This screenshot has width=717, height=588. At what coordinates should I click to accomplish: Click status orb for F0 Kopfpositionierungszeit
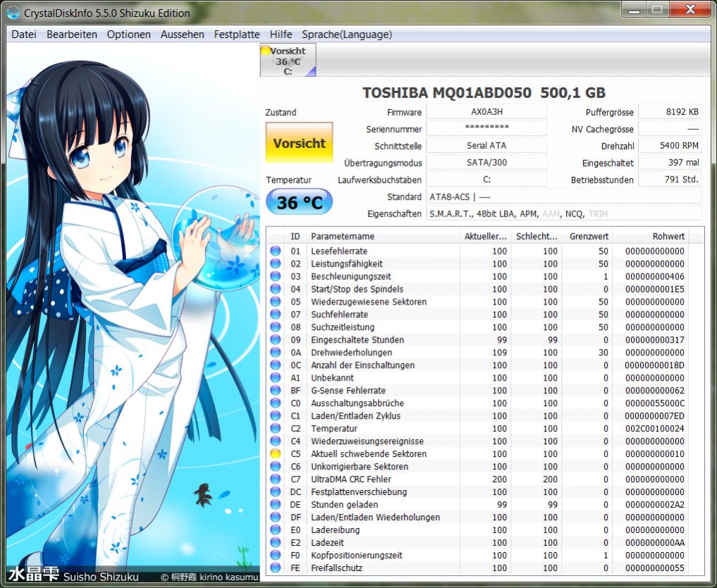point(275,555)
